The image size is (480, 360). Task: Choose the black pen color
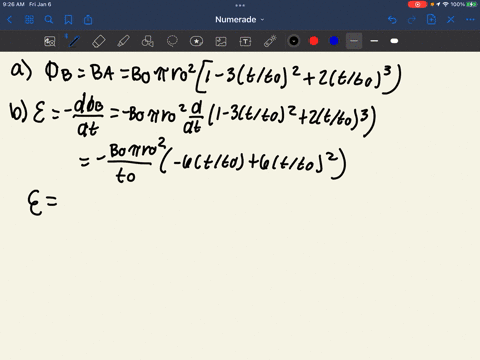click(294, 41)
